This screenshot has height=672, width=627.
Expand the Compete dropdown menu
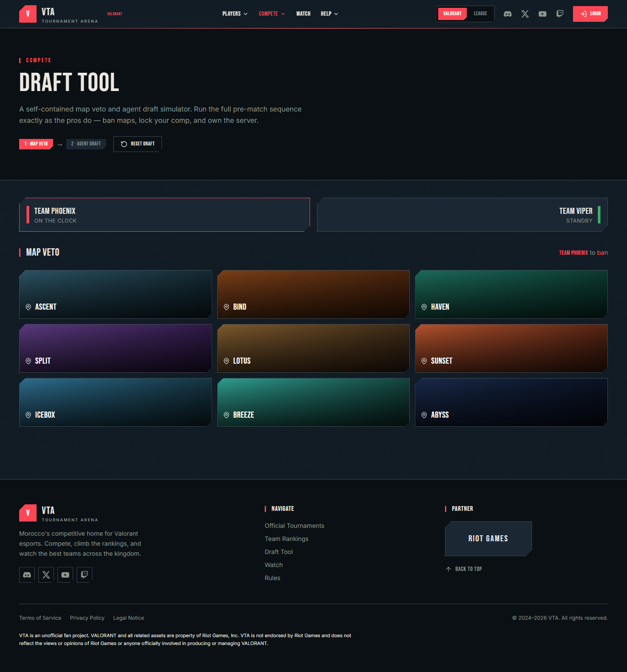(x=272, y=14)
